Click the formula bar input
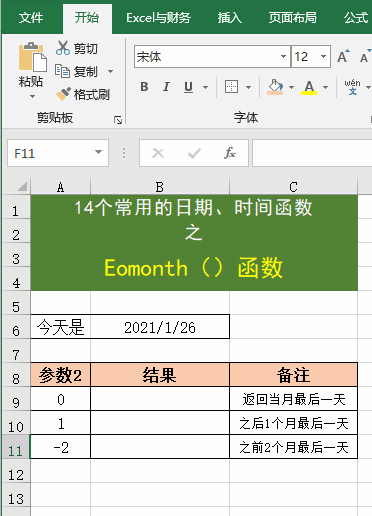372x516 pixels. point(312,153)
